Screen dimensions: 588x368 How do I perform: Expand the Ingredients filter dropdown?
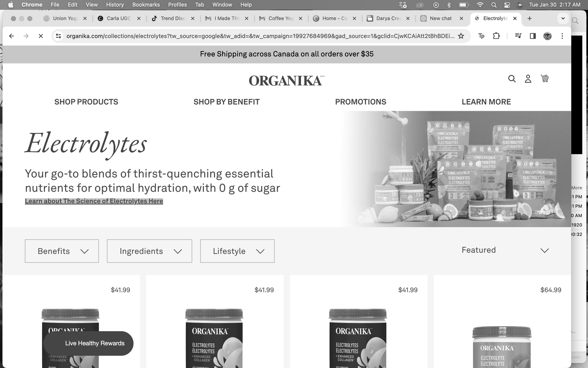click(149, 251)
